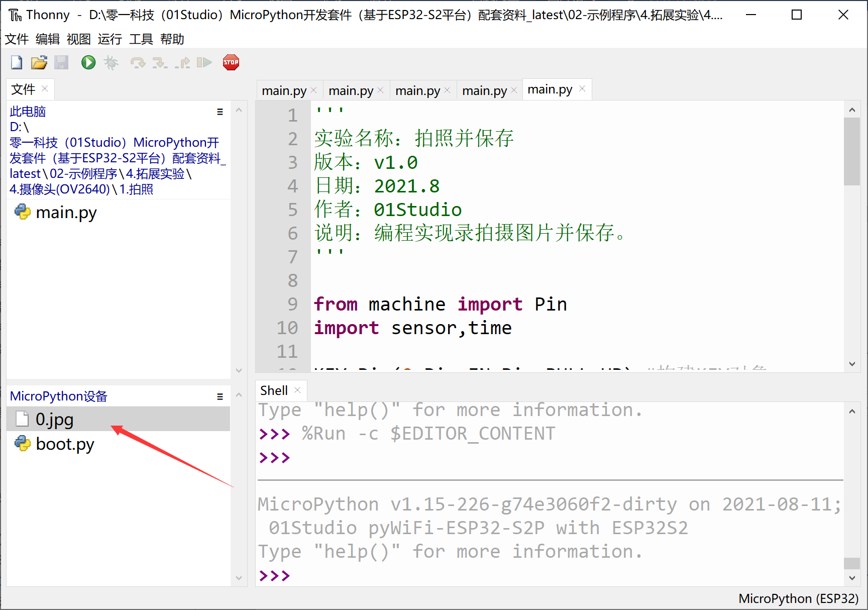
Task: Open a file with the folder icon
Action: 39,63
